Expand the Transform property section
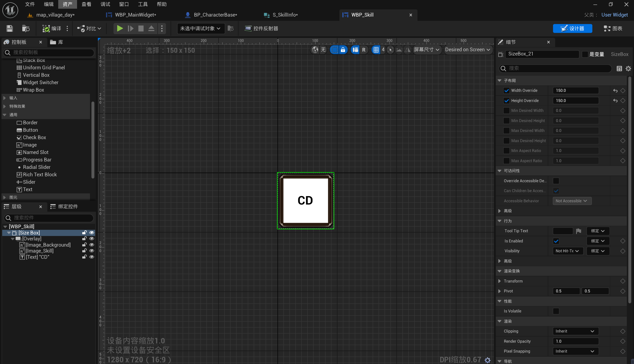634x364 pixels. click(x=499, y=281)
